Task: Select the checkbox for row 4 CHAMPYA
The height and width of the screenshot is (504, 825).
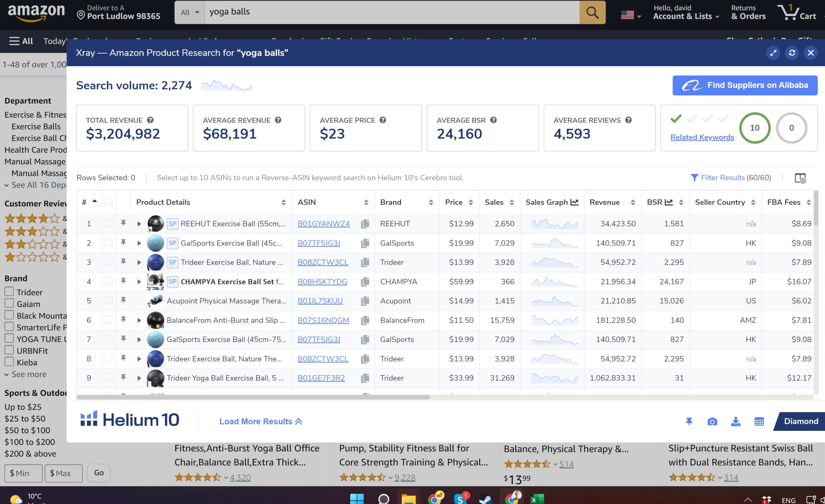Action: tap(109, 281)
